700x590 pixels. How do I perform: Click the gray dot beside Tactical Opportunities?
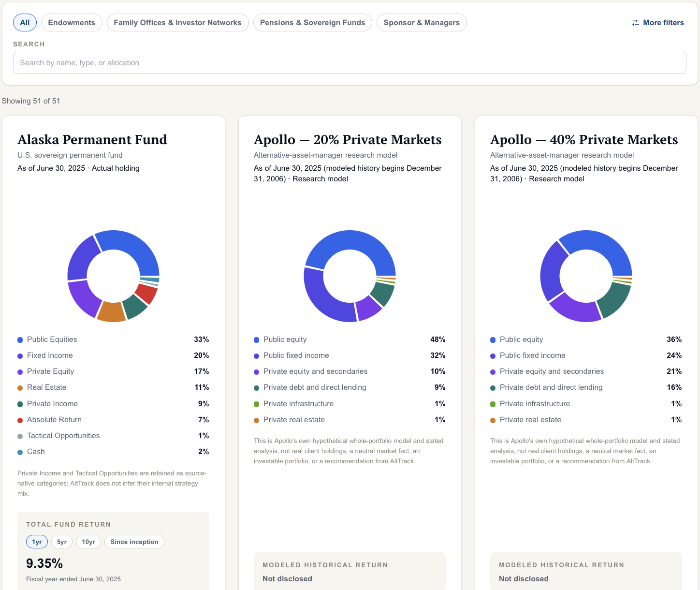pos(20,436)
